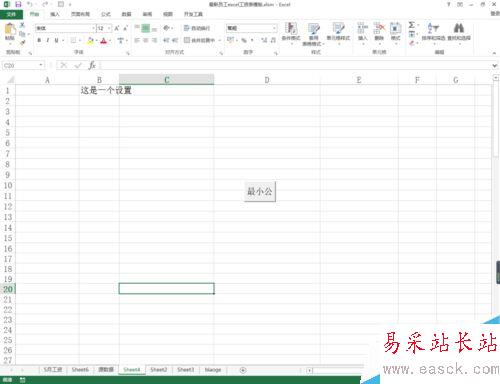This screenshot has height=384, width=500.
Task: Add a new sheet with plus icon
Action: [x=243, y=370]
